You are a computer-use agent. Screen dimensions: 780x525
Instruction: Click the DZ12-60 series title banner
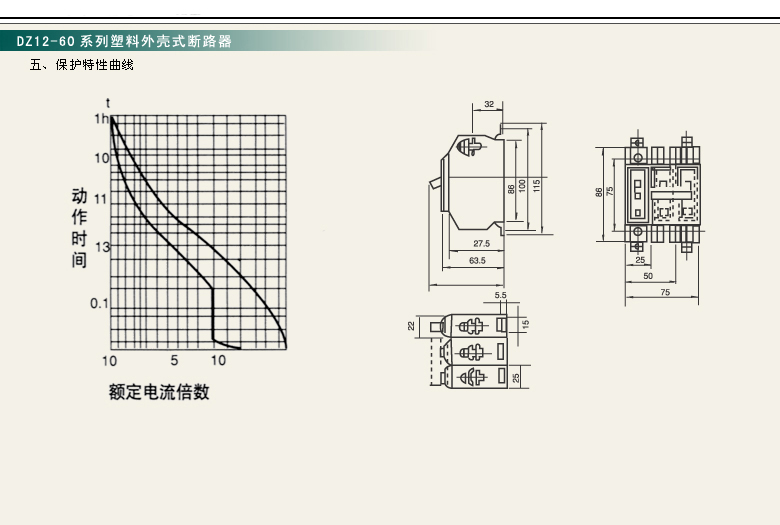[x=125, y=42]
